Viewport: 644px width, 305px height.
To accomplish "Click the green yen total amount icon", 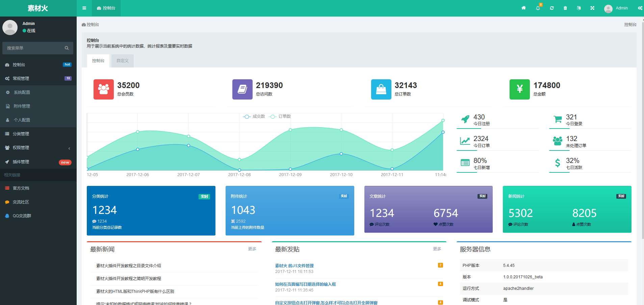I will (520, 89).
